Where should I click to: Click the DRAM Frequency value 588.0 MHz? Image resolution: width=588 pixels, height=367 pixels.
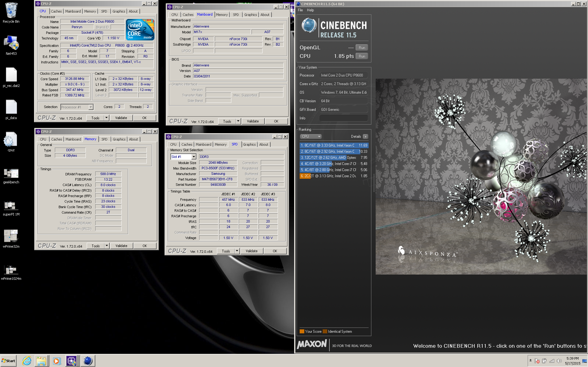(x=108, y=174)
